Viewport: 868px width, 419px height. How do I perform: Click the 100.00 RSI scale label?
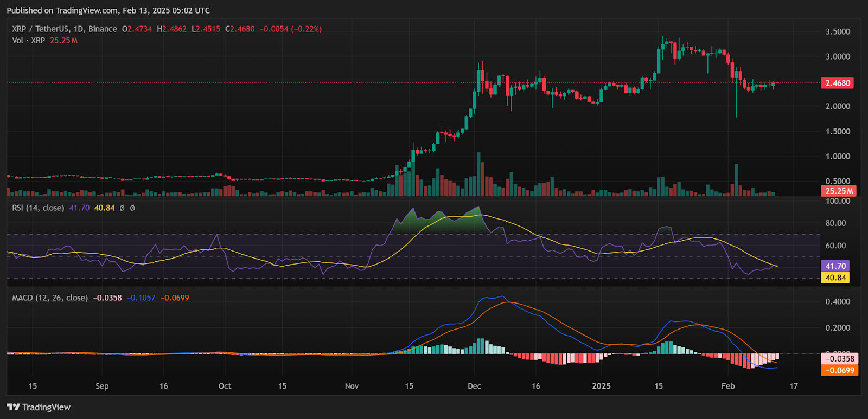[x=838, y=201]
